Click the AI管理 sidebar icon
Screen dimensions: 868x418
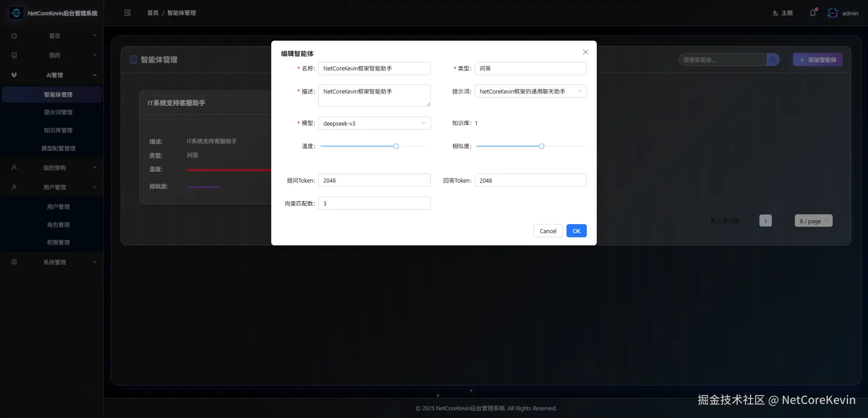click(x=14, y=75)
